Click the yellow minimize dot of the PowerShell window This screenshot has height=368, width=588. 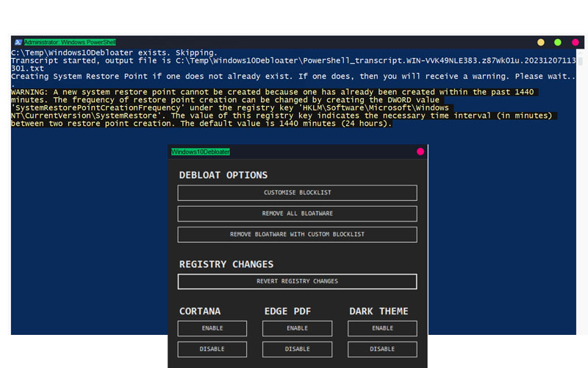pos(541,43)
